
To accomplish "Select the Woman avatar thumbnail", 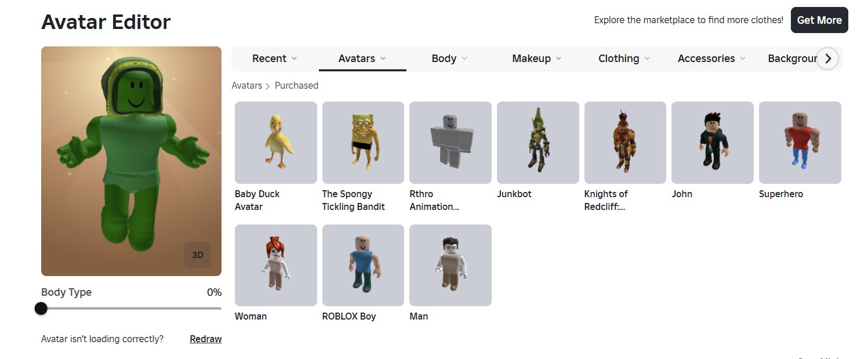I will [276, 265].
